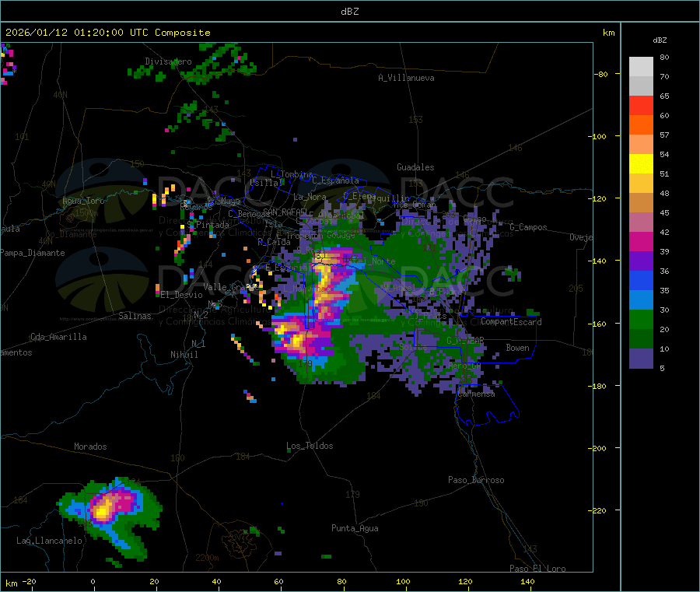Click the Pampa_Diamante map label
The height and width of the screenshot is (592, 700).
click(33, 253)
